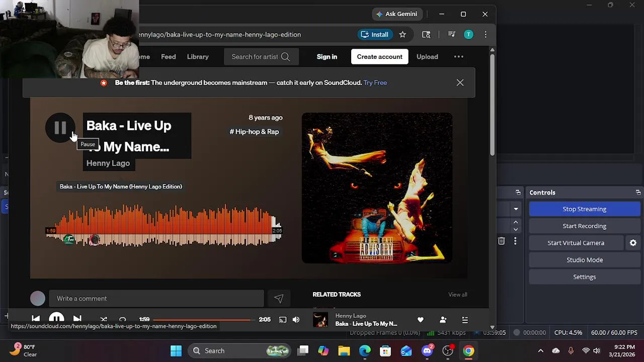Click the OBS trash delete icon
Viewport: 644px width, 362px height.
tap(501, 241)
